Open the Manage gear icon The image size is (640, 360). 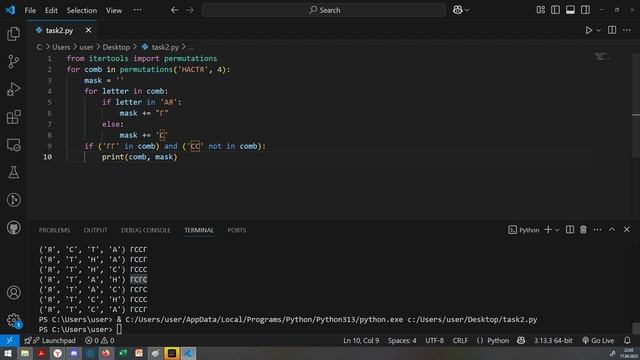tap(13, 320)
